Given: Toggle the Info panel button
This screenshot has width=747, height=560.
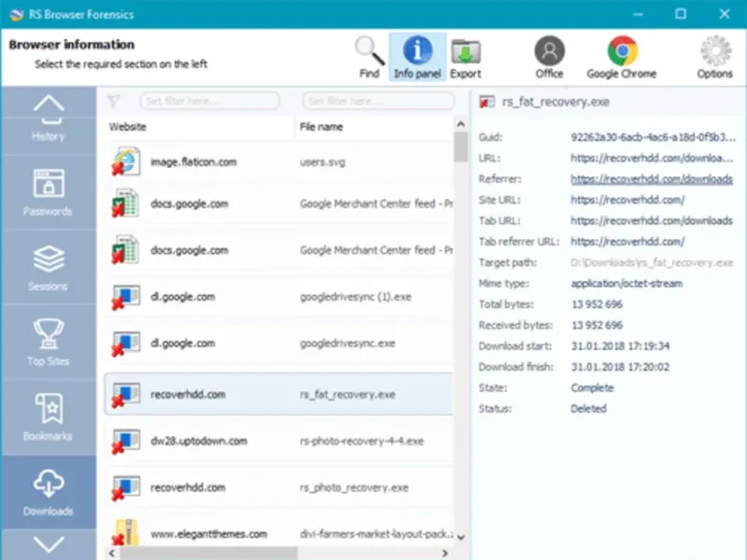Looking at the screenshot, I should point(417,57).
